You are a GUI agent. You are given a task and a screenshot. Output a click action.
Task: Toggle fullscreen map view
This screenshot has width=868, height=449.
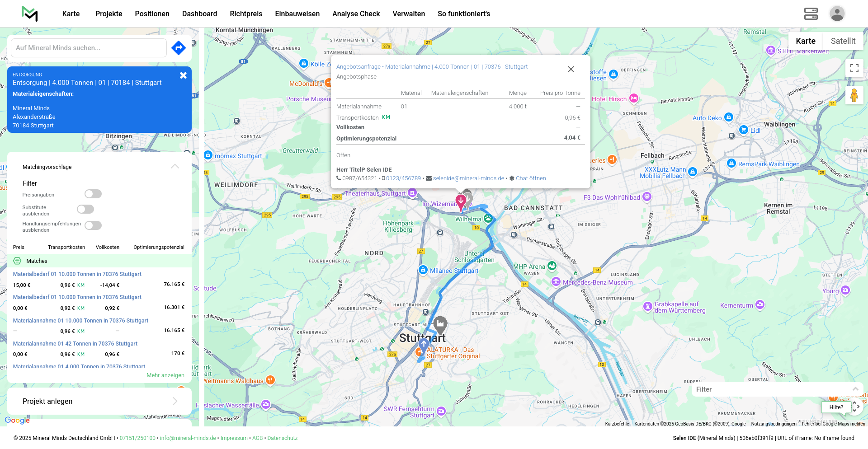pos(854,68)
